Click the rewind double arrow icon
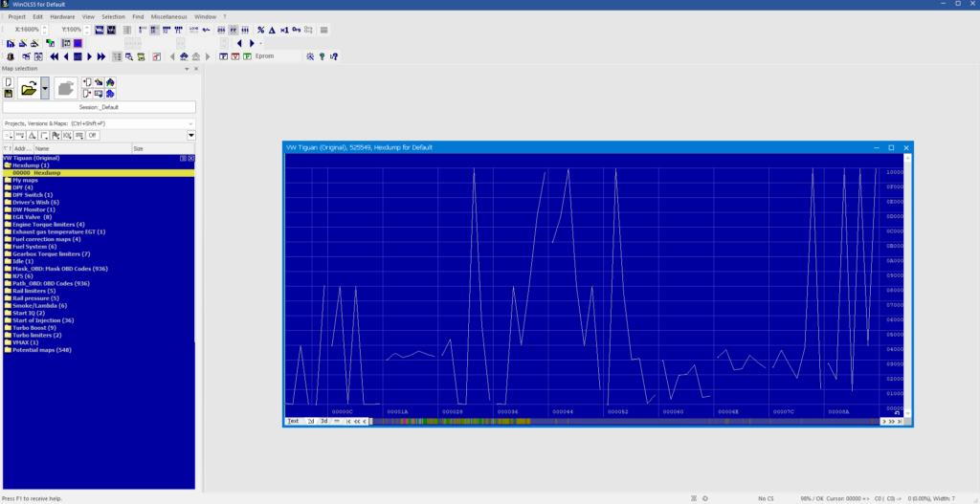 coord(55,56)
